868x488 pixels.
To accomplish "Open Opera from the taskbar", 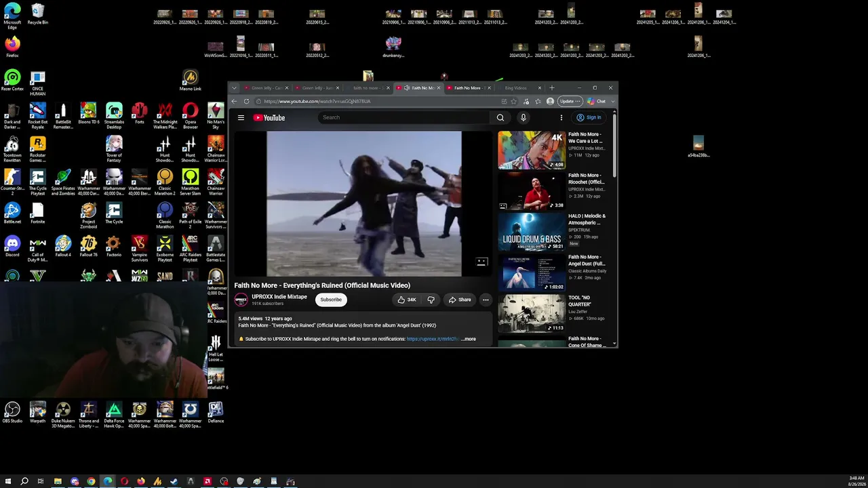I will click(x=124, y=481).
